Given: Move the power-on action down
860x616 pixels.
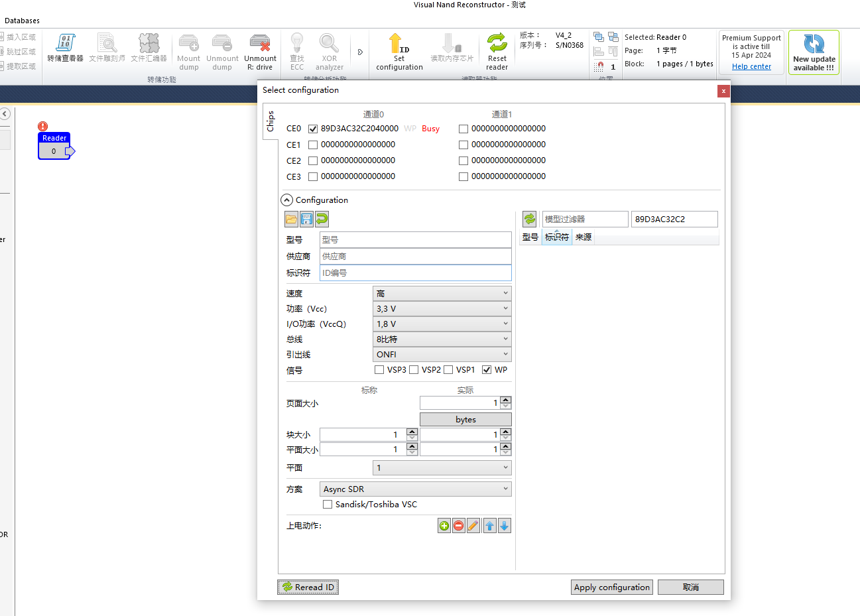Looking at the screenshot, I should (505, 526).
